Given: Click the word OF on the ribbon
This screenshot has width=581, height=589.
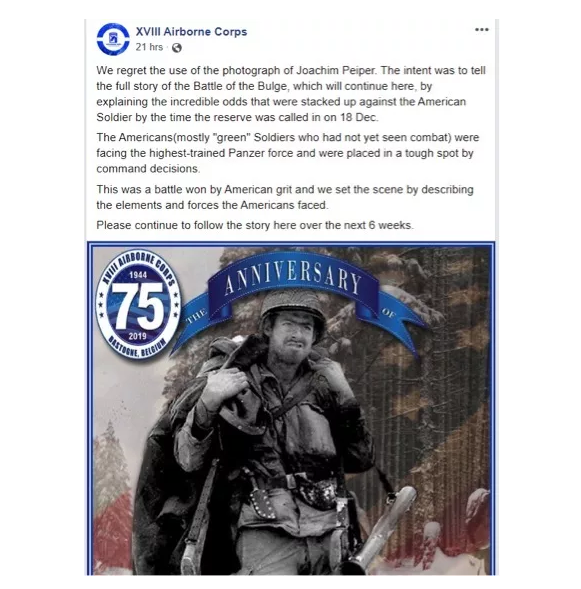Looking at the screenshot, I should tap(388, 312).
